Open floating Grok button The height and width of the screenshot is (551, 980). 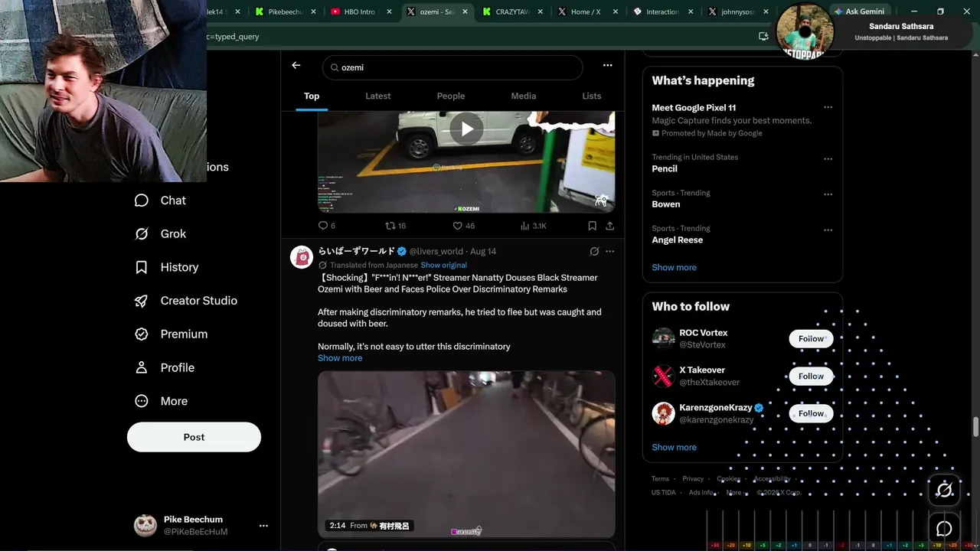point(944,490)
